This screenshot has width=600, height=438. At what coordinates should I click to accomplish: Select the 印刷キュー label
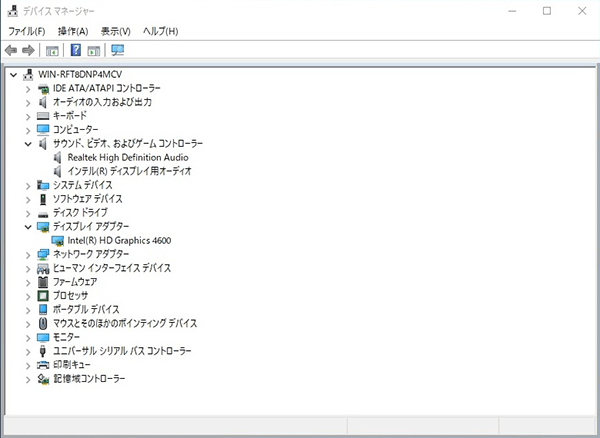coord(72,365)
